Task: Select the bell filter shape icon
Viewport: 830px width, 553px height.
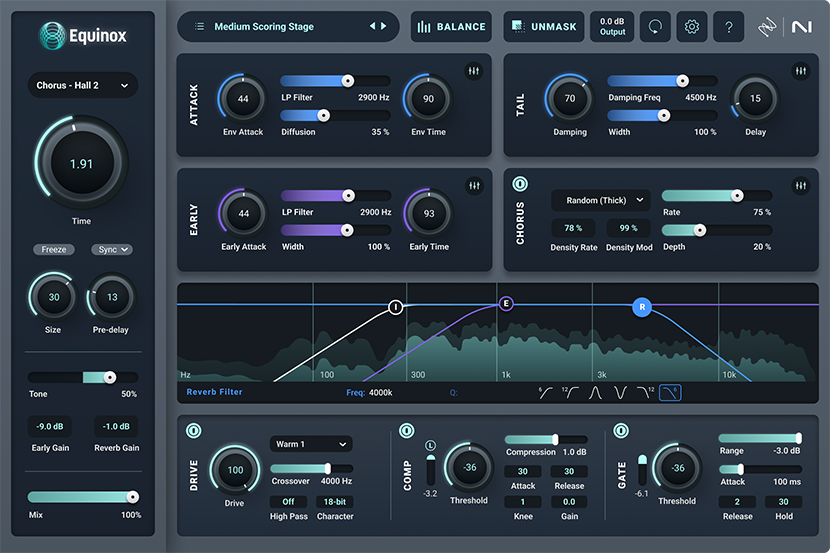Action: click(x=598, y=393)
